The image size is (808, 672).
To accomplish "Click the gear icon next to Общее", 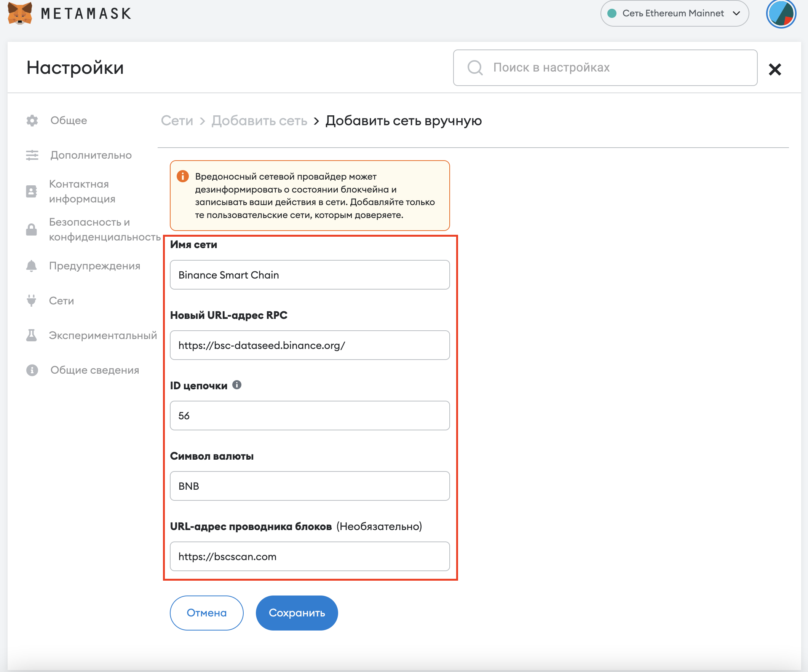I will click(x=32, y=120).
